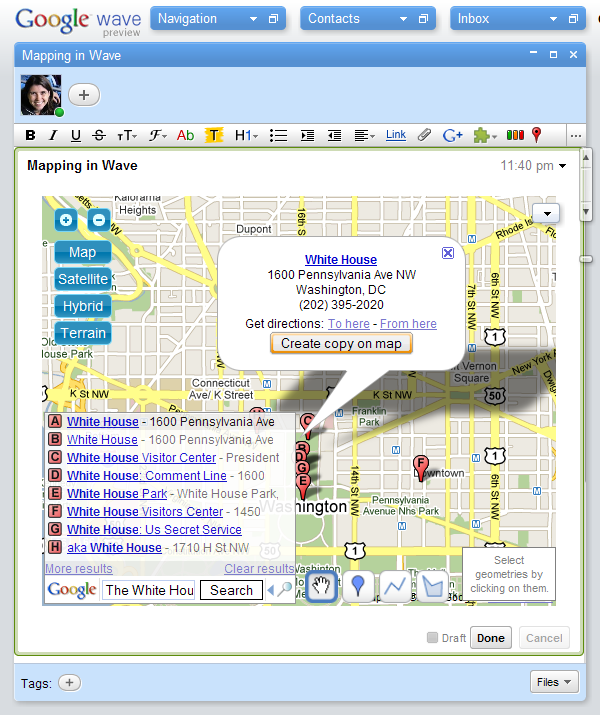Open the 11:40 pm blip menu arrow

(563, 166)
